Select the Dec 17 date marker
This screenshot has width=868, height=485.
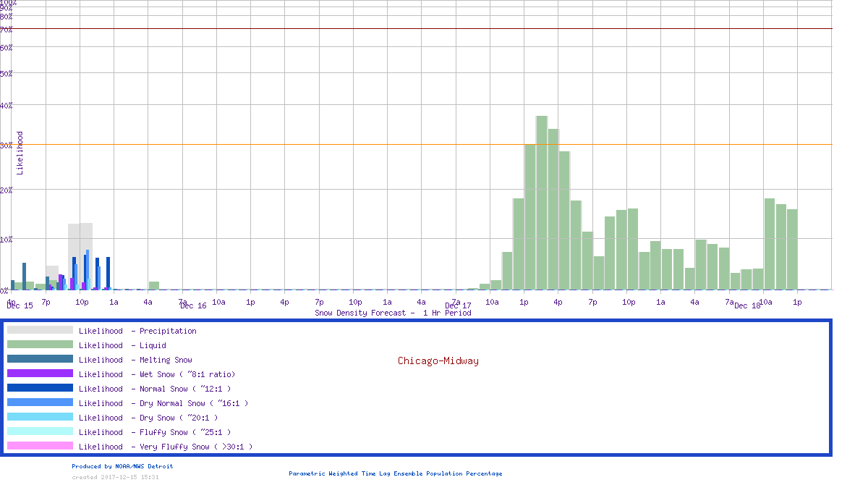point(458,305)
